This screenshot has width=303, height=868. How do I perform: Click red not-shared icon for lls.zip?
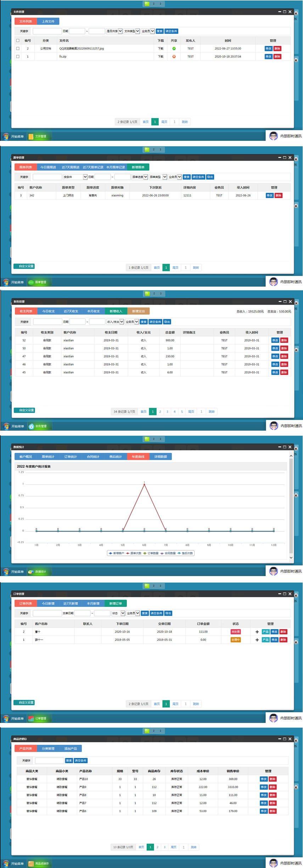pyautogui.click(x=174, y=57)
